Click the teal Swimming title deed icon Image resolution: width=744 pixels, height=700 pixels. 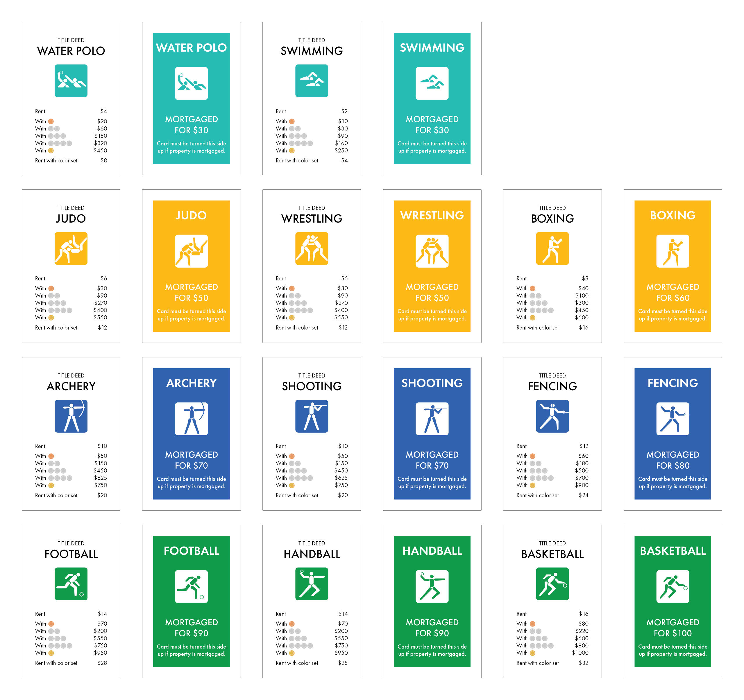coord(311,81)
